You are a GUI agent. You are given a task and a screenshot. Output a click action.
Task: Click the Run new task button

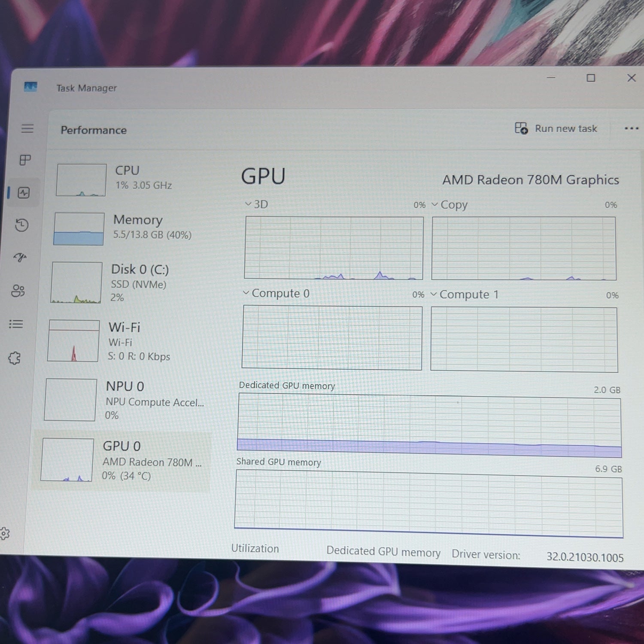(556, 128)
